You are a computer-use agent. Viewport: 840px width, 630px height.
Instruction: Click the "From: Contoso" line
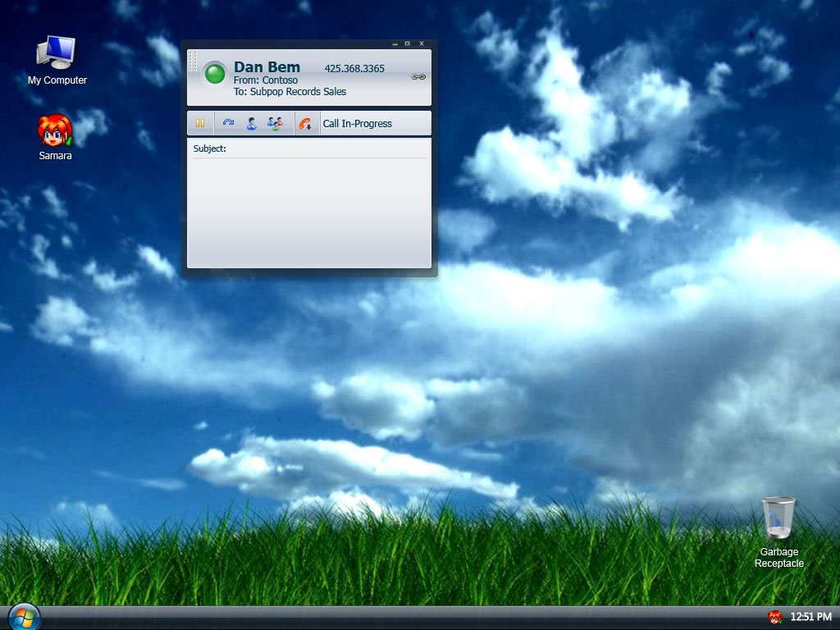266,80
